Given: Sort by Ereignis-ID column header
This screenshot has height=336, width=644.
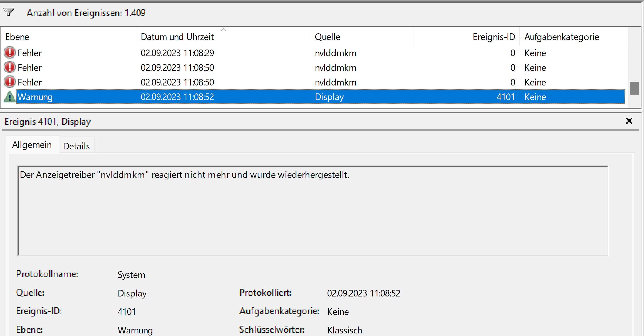Looking at the screenshot, I should 494,37.
